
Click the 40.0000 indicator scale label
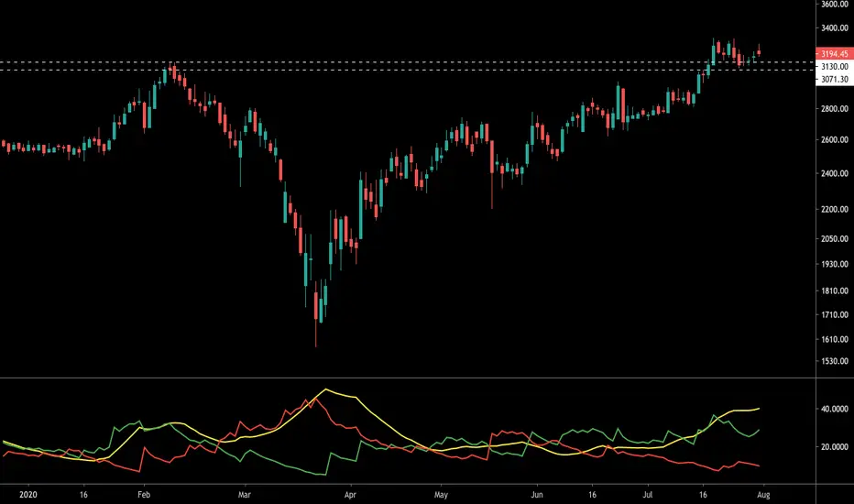pyautogui.click(x=835, y=410)
